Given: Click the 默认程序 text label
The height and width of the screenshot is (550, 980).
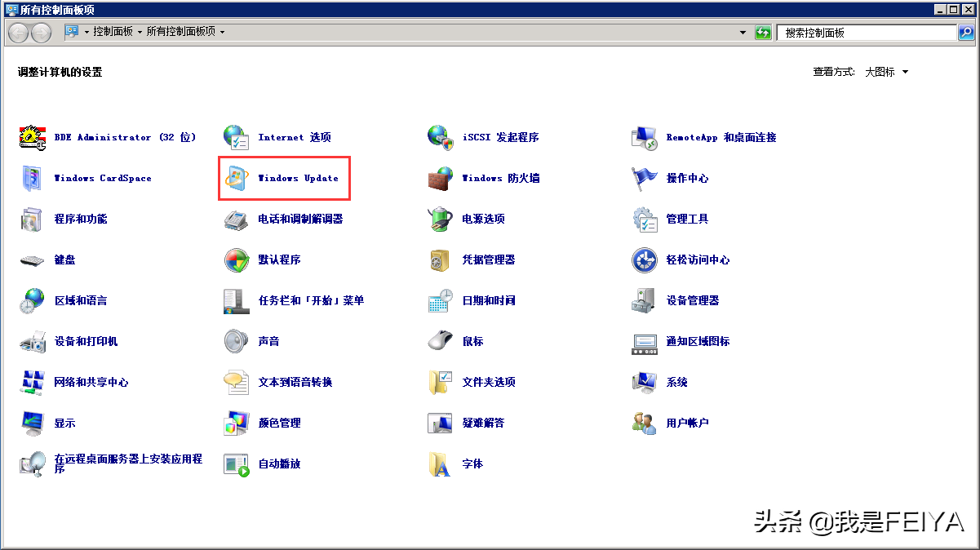Looking at the screenshot, I should pos(279,259).
